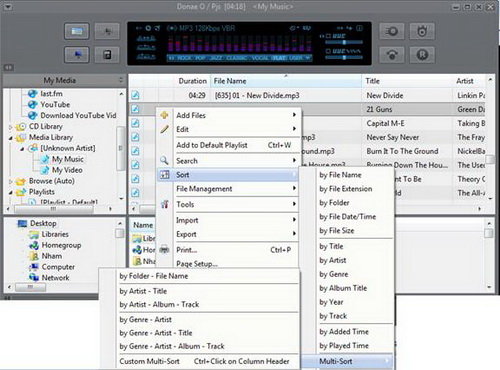
Task: Click the CD burning flame icon button
Action: pyautogui.click(x=422, y=31)
